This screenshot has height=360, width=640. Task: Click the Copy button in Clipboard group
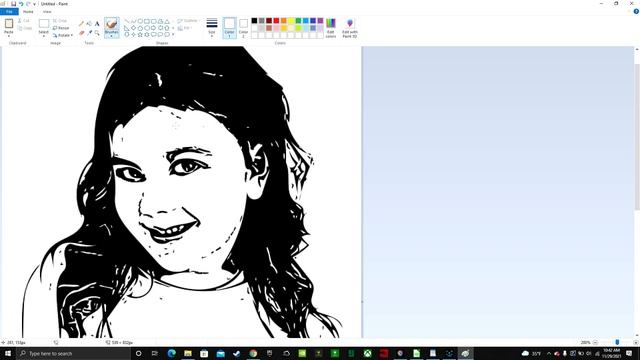pyautogui.click(x=24, y=28)
